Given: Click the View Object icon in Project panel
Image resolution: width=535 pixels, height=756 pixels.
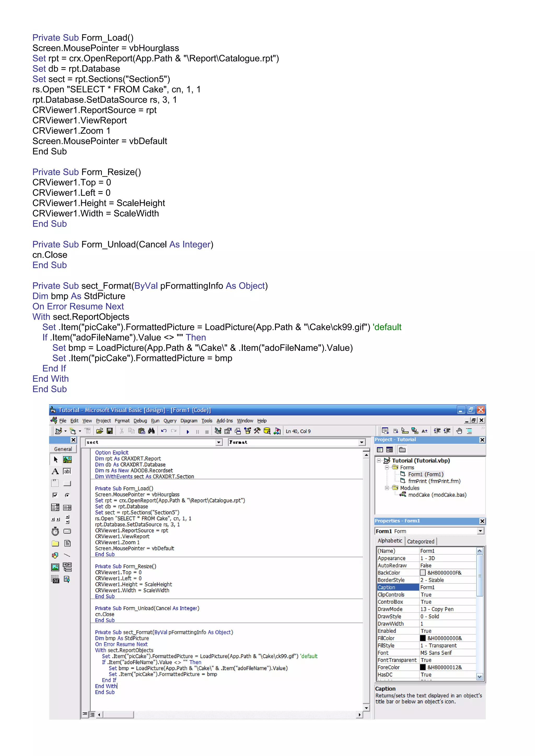Looking at the screenshot, I should (390, 450).
